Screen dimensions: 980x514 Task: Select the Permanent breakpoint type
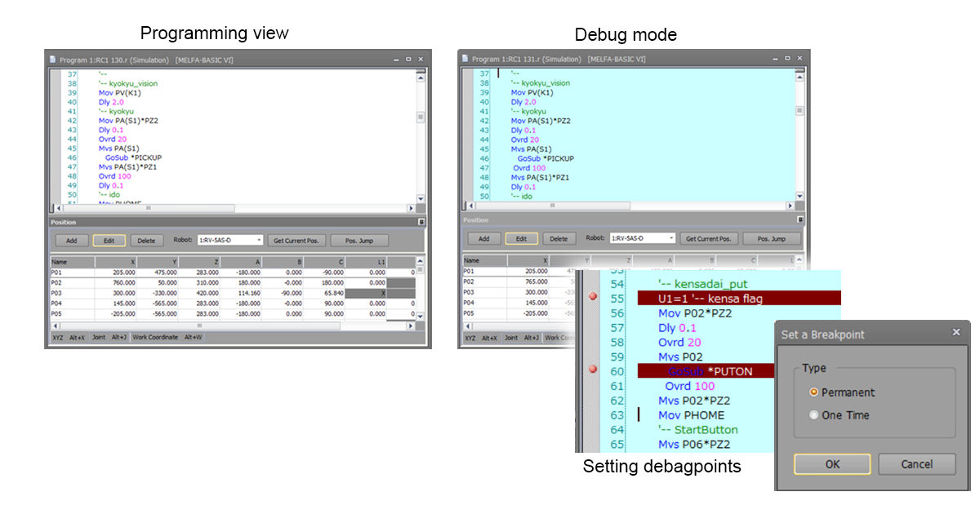[814, 392]
